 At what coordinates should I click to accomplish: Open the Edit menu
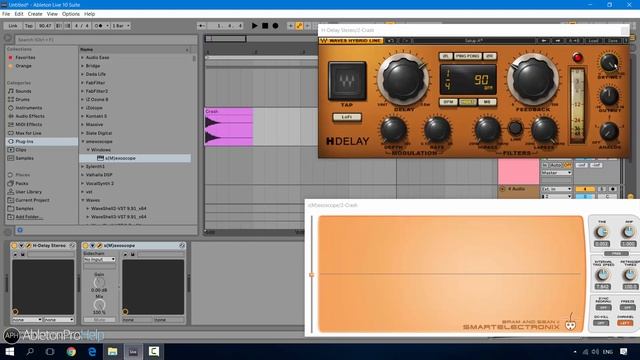tap(19, 14)
